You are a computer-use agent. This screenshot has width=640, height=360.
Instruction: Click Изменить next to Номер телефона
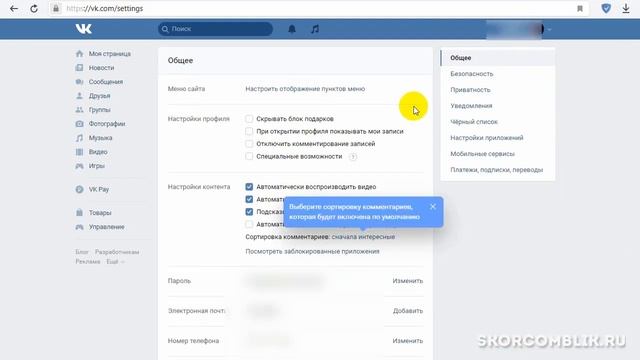tap(408, 340)
